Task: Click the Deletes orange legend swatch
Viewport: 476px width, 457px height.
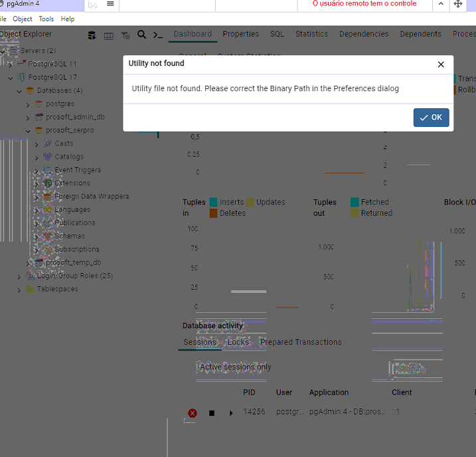Action: click(x=213, y=213)
